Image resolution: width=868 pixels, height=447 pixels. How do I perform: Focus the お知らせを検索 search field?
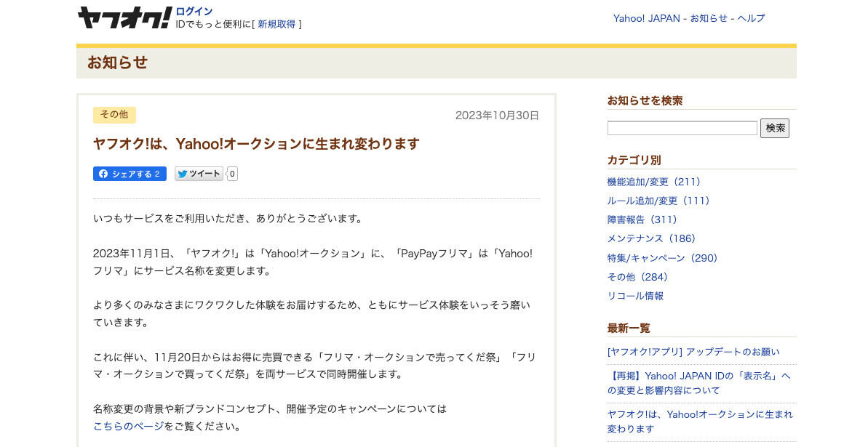tap(682, 128)
